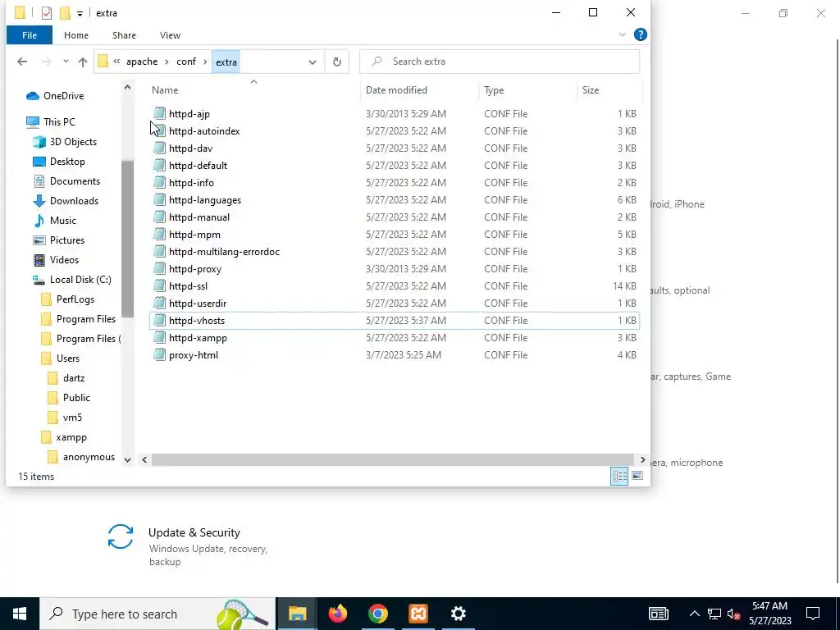This screenshot has width=840, height=630.
Task: Click the Properties quick access icon
Action: point(47,13)
